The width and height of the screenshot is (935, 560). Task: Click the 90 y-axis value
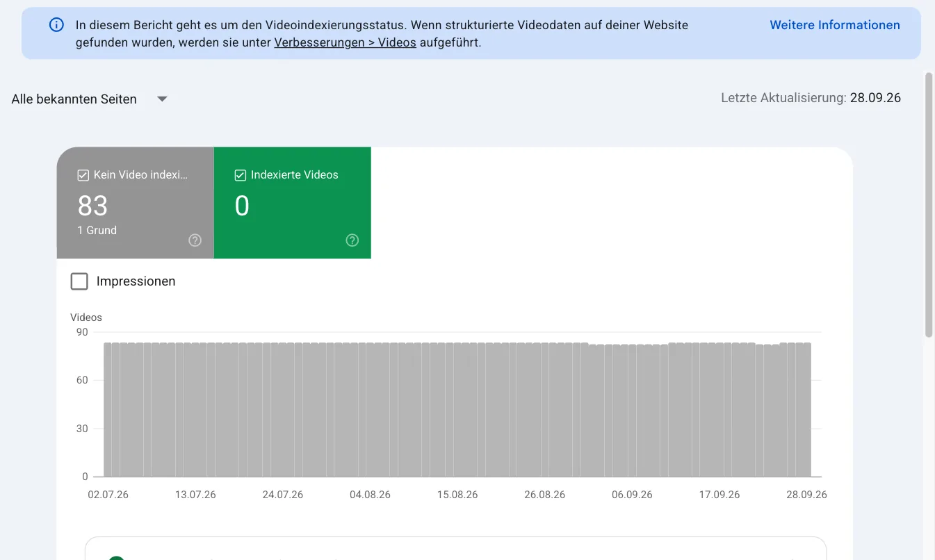[x=82, y=332]
